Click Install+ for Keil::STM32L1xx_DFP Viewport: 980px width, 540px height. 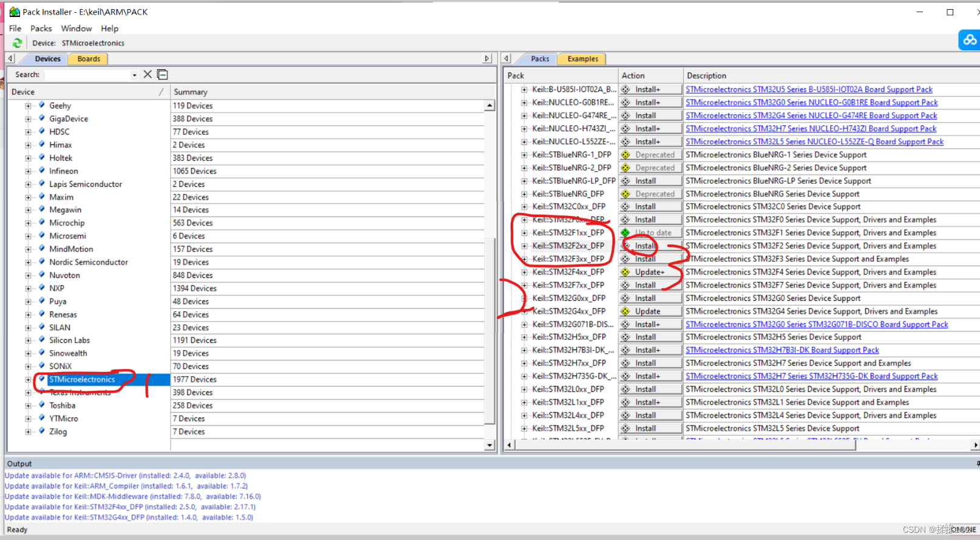pyautogui.click(x=651, y=402)
